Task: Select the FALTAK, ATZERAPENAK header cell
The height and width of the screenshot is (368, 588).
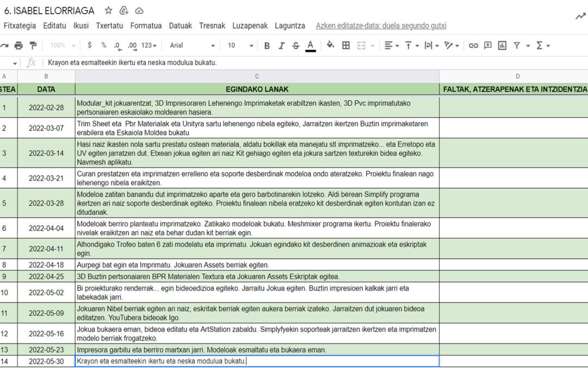Action: point(514,89)
